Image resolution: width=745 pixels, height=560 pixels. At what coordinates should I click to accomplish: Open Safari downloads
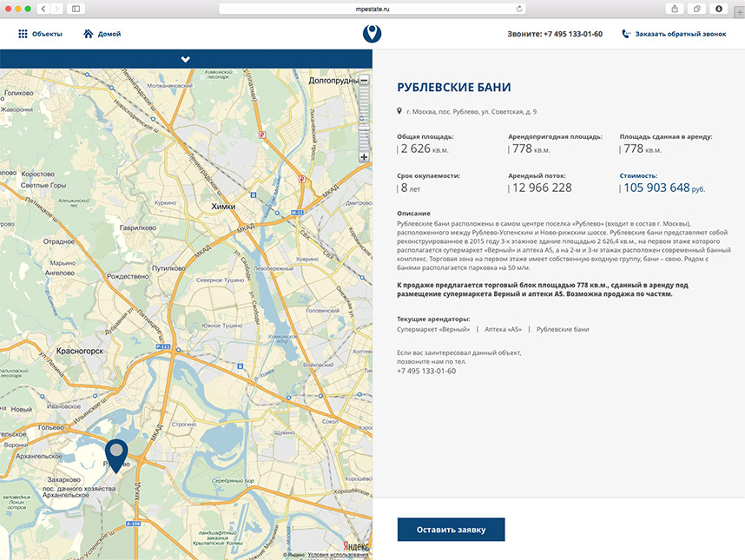719,8
